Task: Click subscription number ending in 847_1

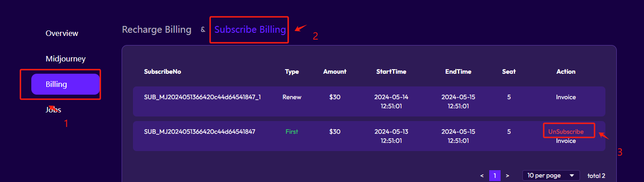Action: pos(202,97)
